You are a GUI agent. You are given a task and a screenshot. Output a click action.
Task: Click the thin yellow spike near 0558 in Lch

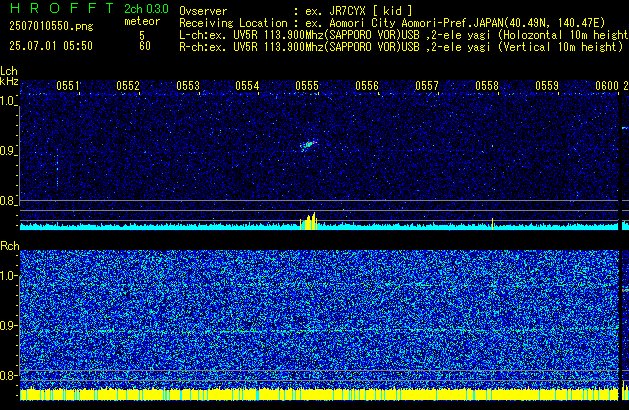click(x=492, y=224)
